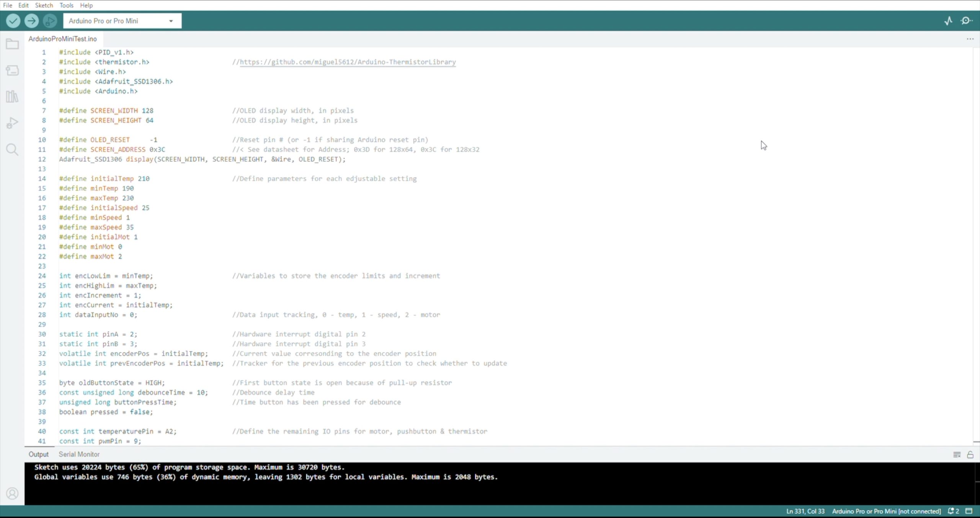980x518 pixels.
Task: Open Search from the sidebar
Action: (x=12, y=150)
